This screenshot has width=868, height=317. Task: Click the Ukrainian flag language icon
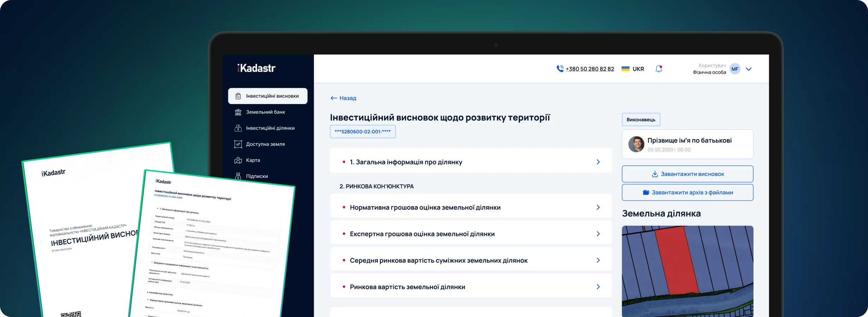(x=626, y=69)
